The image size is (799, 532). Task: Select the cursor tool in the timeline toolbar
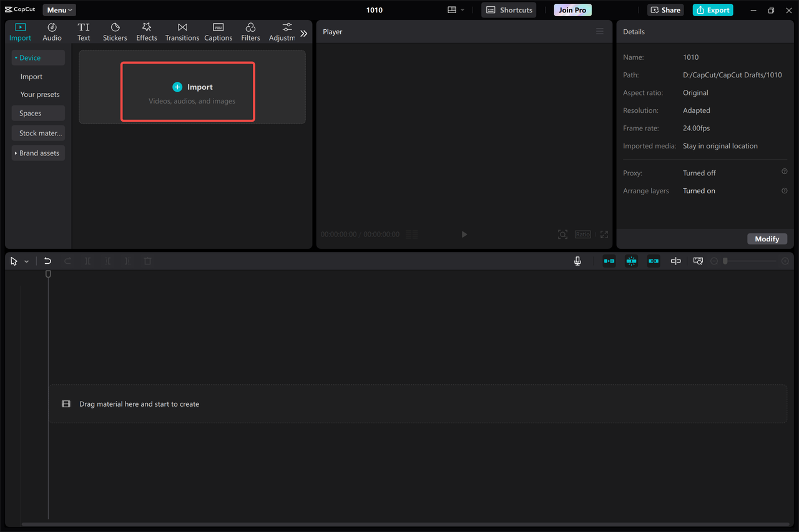click(12, 261)
